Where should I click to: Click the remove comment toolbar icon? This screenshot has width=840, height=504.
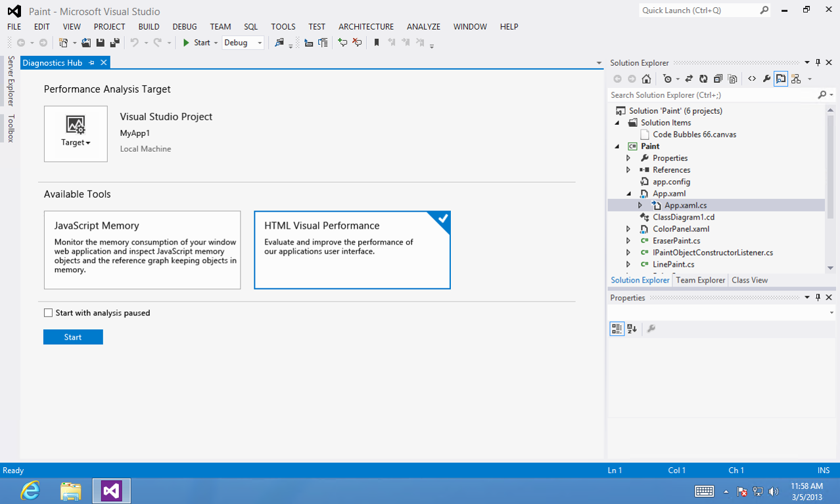357,43
